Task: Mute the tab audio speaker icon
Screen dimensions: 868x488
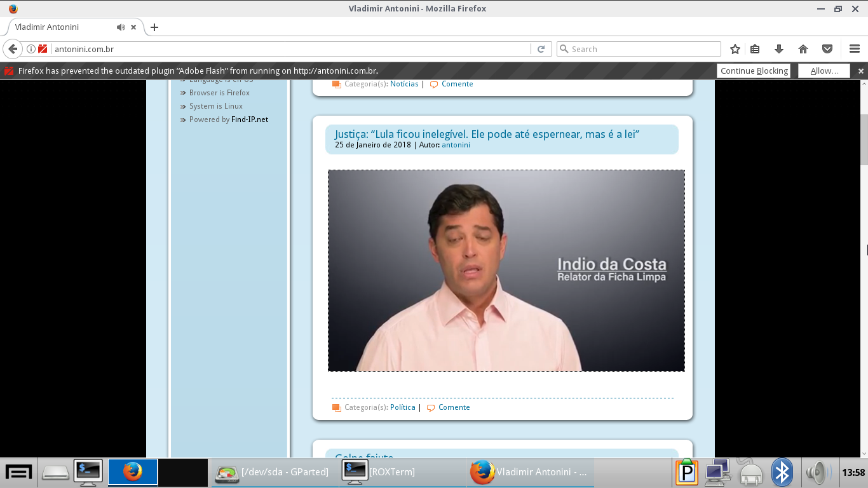Action: 121,27
